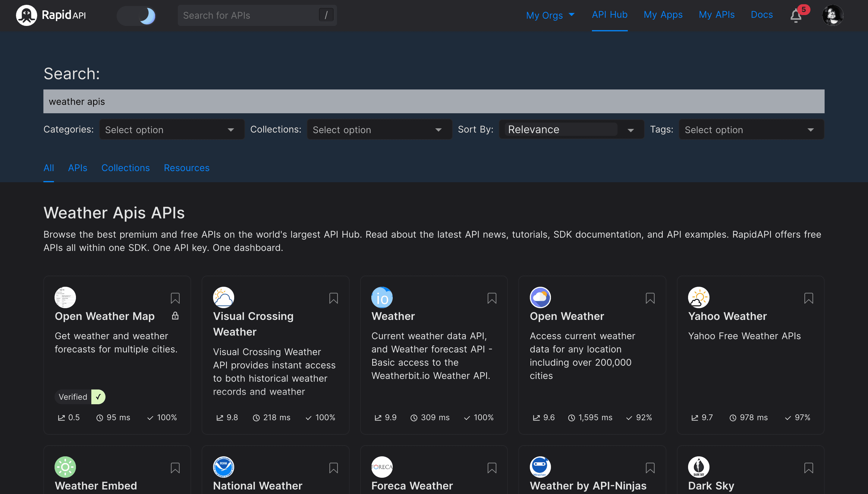The width and height of the screenshot is (868, 494).
Task: Click the Open Weather Map API icon
Action: pyautogui.click(x=66, y=297)
